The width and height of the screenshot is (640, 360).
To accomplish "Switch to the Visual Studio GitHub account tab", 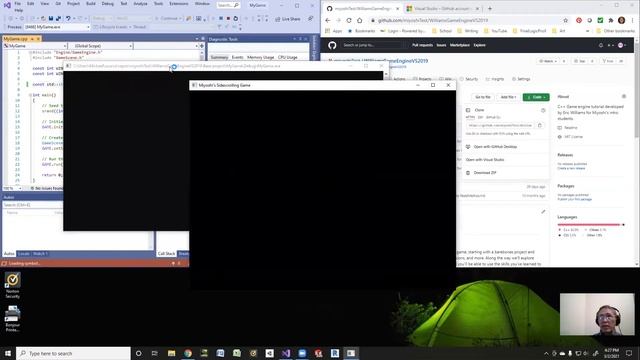I will coord(443,8).
